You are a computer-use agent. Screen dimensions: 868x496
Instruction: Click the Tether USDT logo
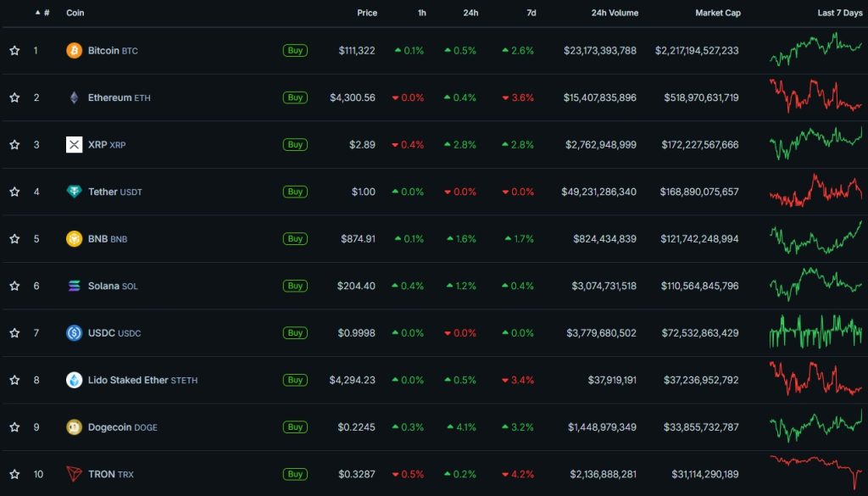[75, 192]
